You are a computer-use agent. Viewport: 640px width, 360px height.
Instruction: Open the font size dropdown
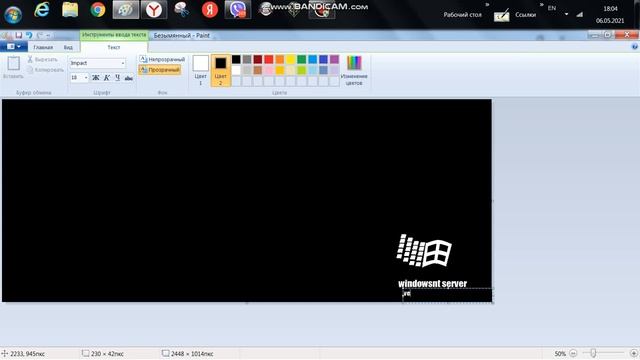tap(86, 78)
